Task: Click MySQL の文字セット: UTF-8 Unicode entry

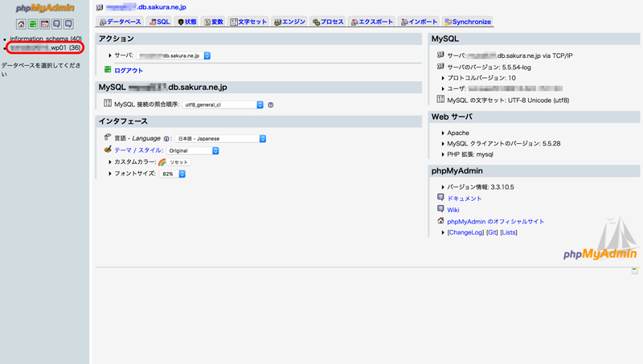Action: [508, 100]
